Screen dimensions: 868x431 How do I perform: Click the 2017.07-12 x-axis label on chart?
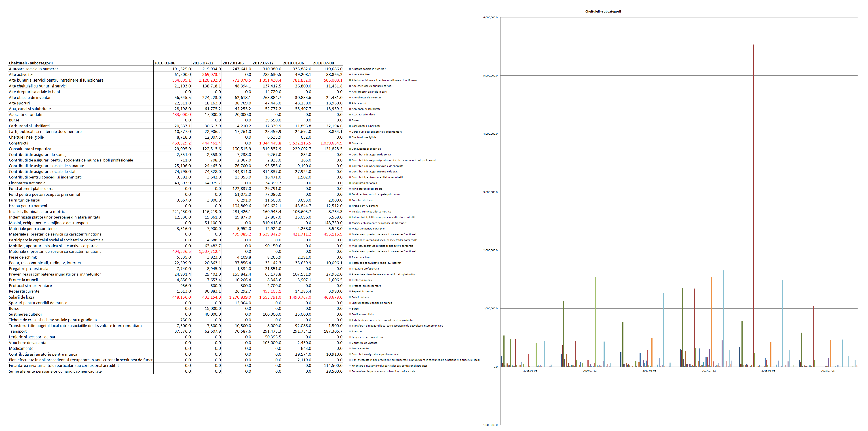click(x=709, y=371)
